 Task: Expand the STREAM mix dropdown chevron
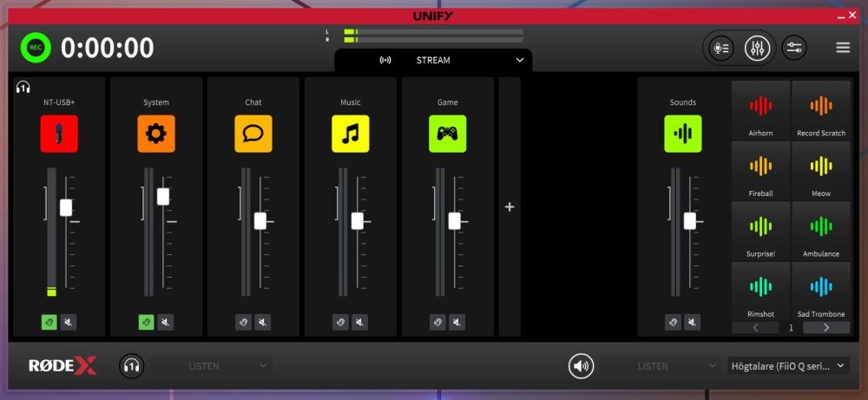click(x=519, y=61)
